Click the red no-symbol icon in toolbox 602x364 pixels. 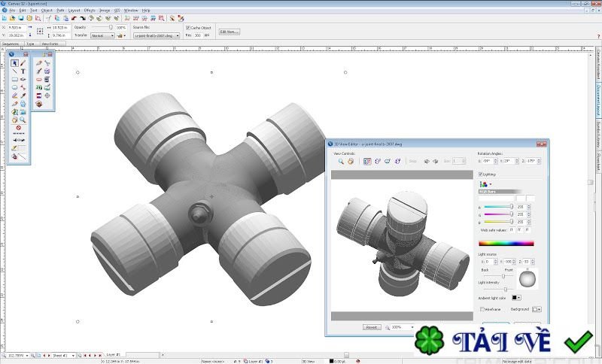click(18, 129)
